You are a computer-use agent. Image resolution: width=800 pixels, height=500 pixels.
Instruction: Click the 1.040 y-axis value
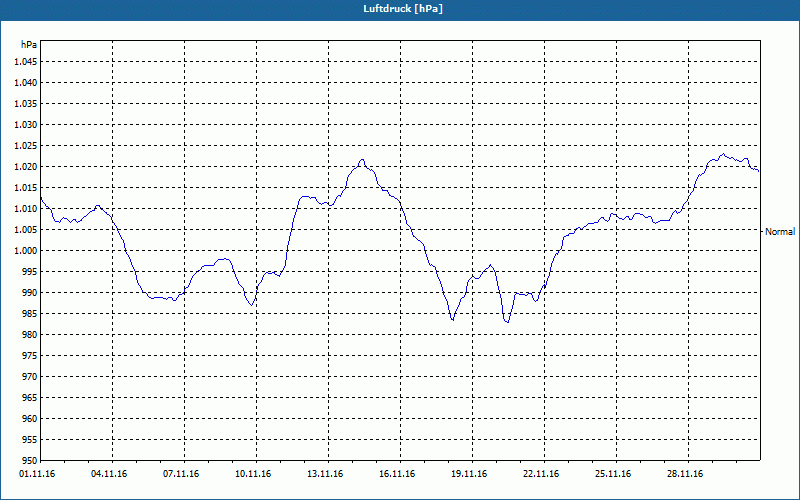pyautogui.click(x=26, y=83)
